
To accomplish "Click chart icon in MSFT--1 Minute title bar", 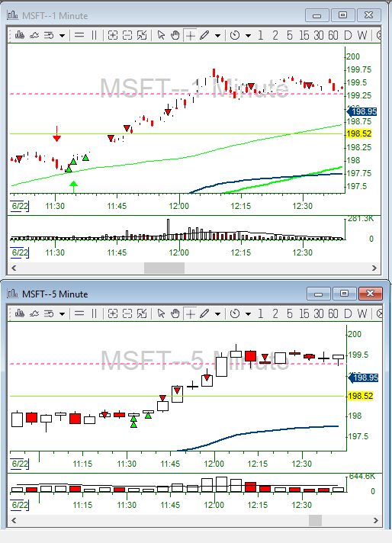I will click(x=12, y=15).
